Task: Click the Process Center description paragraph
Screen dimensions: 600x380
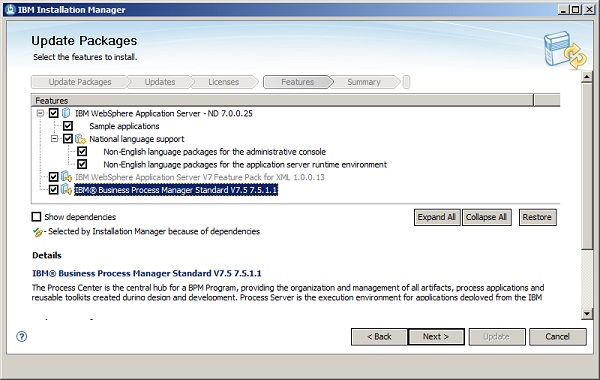Action: click(288, 292)
